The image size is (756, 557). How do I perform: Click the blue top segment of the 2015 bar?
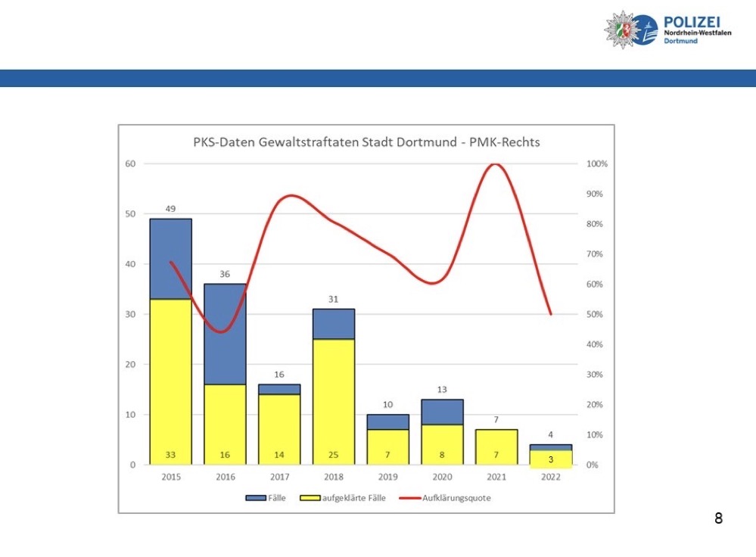pos(171,259)
